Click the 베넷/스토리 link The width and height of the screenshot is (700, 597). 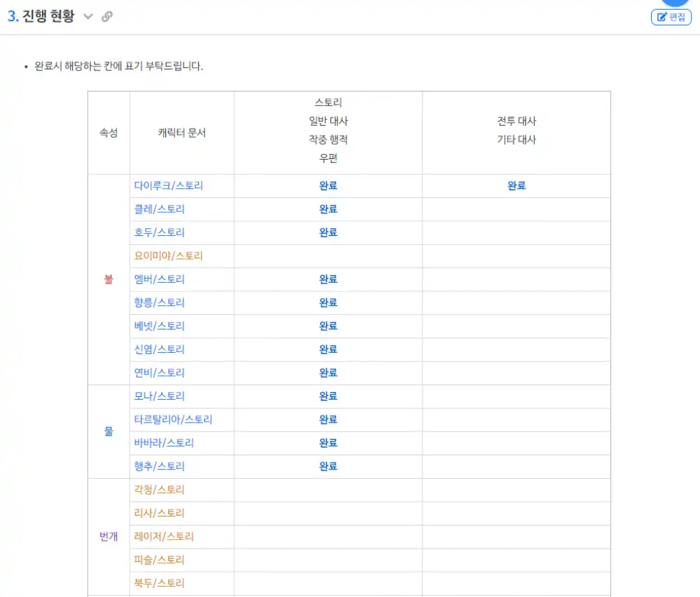click(x=159, y=326)
